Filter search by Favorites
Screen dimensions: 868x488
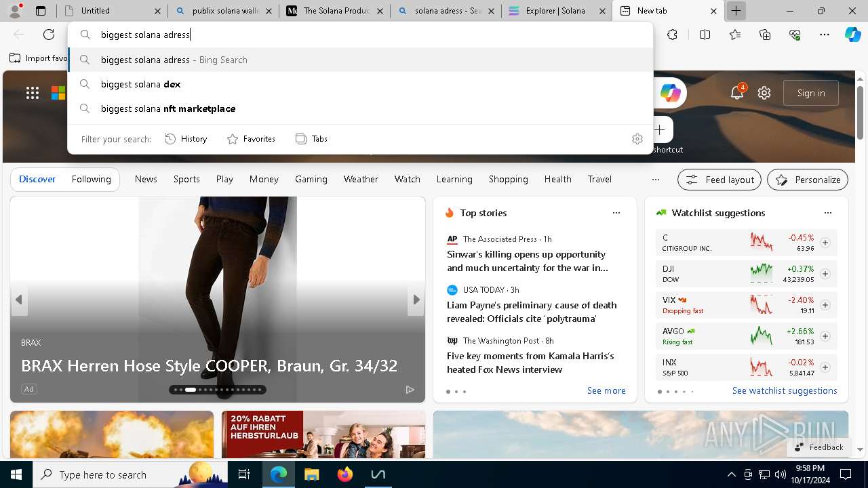[251, 139]
